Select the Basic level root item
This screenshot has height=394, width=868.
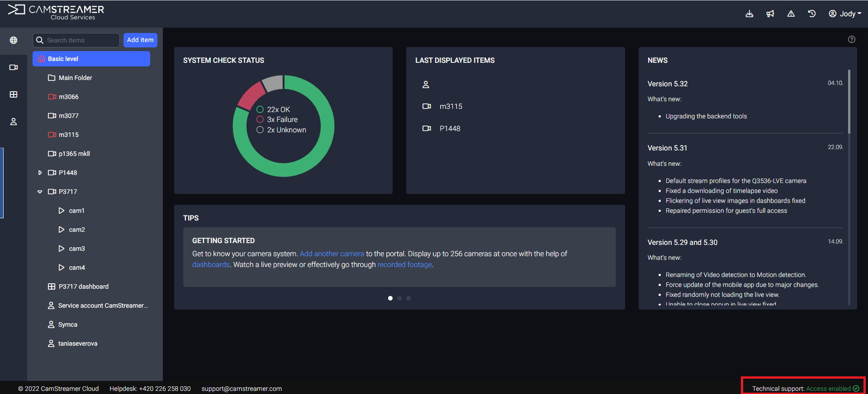[91, 59]
